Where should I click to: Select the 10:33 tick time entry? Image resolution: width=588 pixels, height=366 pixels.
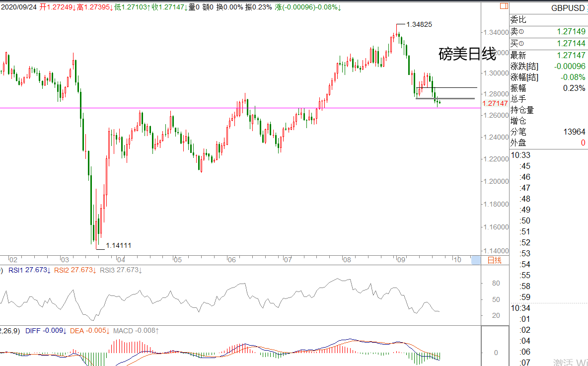pyautogui.click(x=520, y=155)
